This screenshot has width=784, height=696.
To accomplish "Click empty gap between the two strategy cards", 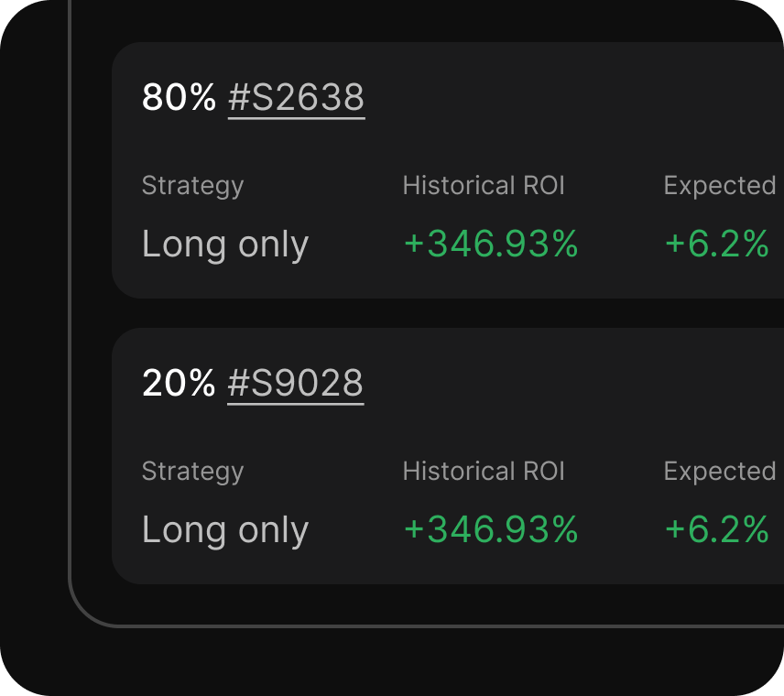I will (x=440, y=313).
